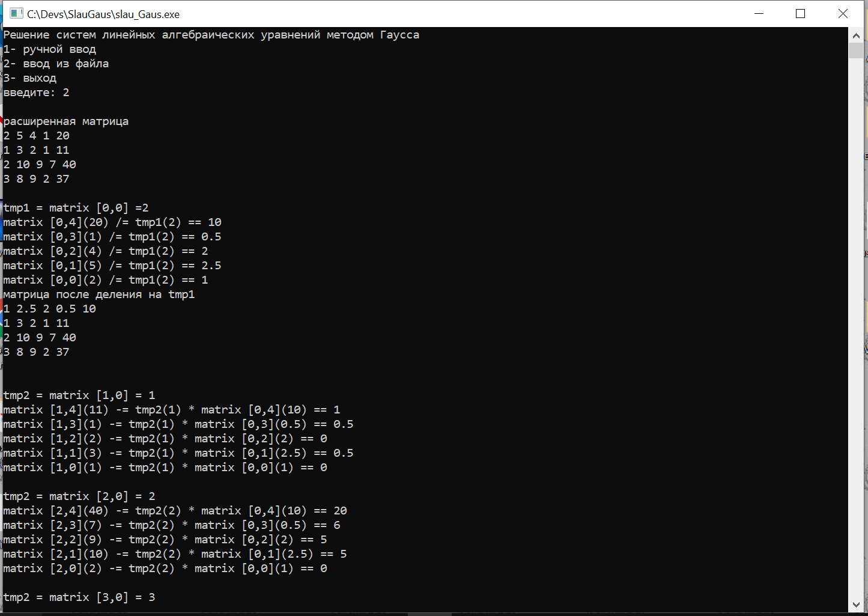This screenshot has width=868, height=616.
Task: Click the line '3- выход'
Action: [30, 78]
